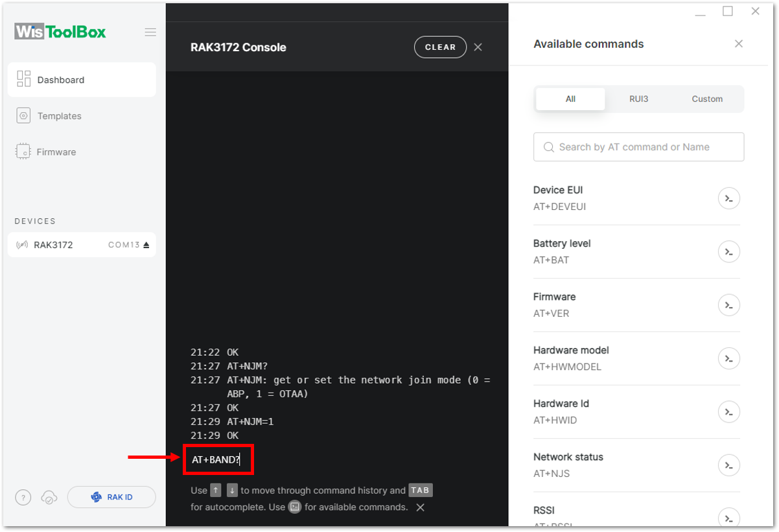
Task: Select the Battery level command label
Action: (x=562, y=244)
